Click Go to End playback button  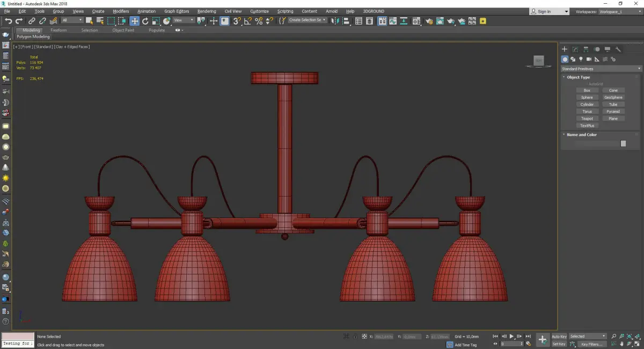click(x=528, y=337)
